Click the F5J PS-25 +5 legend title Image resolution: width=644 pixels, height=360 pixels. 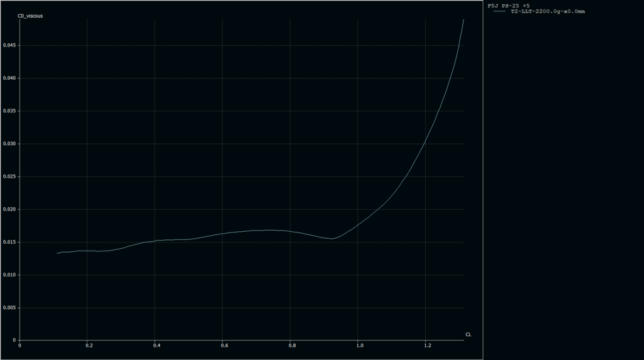point(508,6)
